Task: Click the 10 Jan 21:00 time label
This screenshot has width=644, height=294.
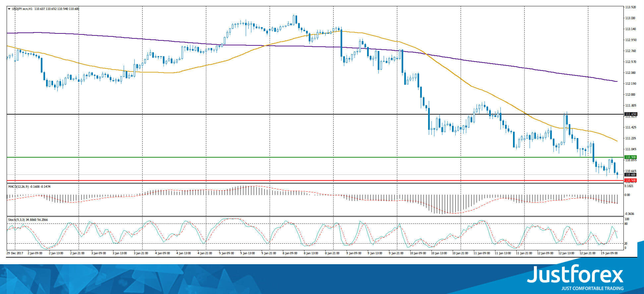Action: 460,253
